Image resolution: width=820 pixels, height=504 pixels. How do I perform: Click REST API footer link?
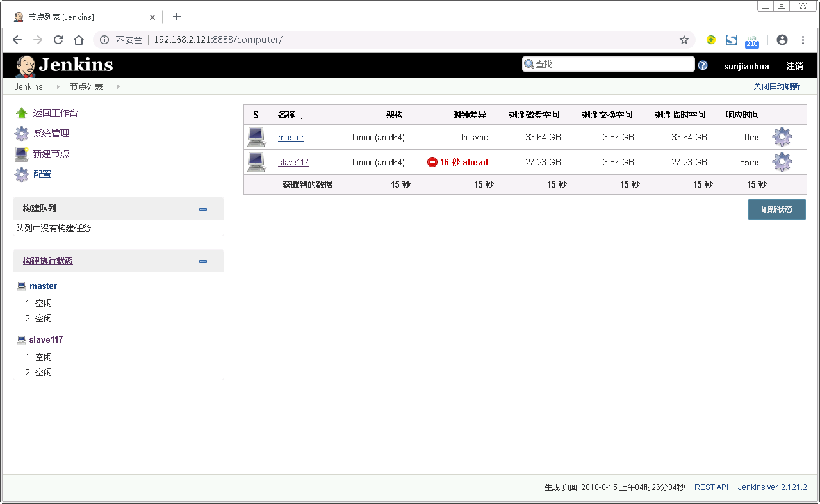711,487
